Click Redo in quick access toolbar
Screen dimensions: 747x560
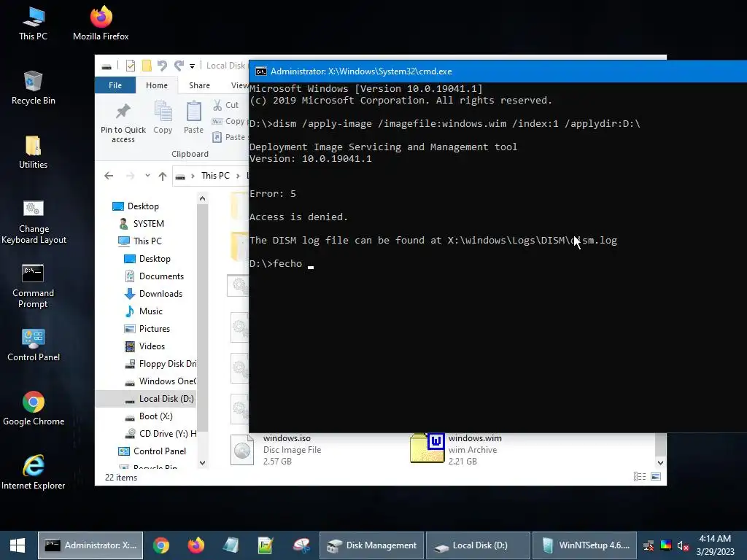(179, 66)
